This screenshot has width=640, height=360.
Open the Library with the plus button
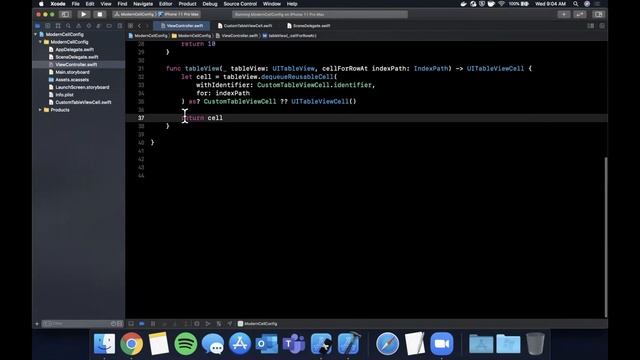[564, 14]
